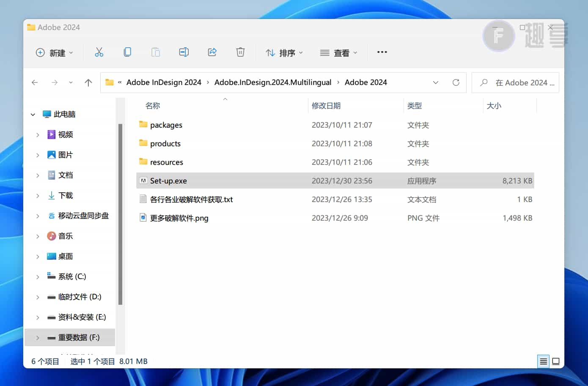Click the products folder icon
The height and width of the screenshot is (386, 588).
(143, 143)
